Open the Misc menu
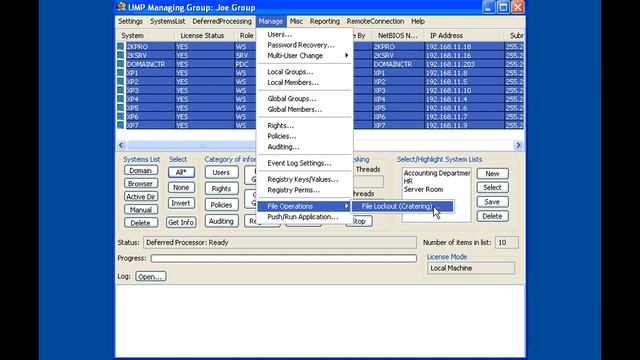Screen dimensions: 640x360 (296, 21)
